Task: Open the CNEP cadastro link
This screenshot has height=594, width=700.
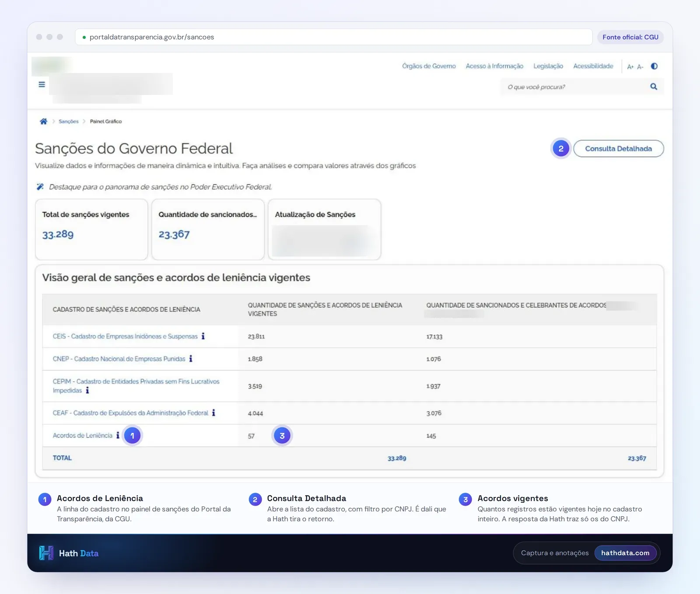Action: coord(119,359)
